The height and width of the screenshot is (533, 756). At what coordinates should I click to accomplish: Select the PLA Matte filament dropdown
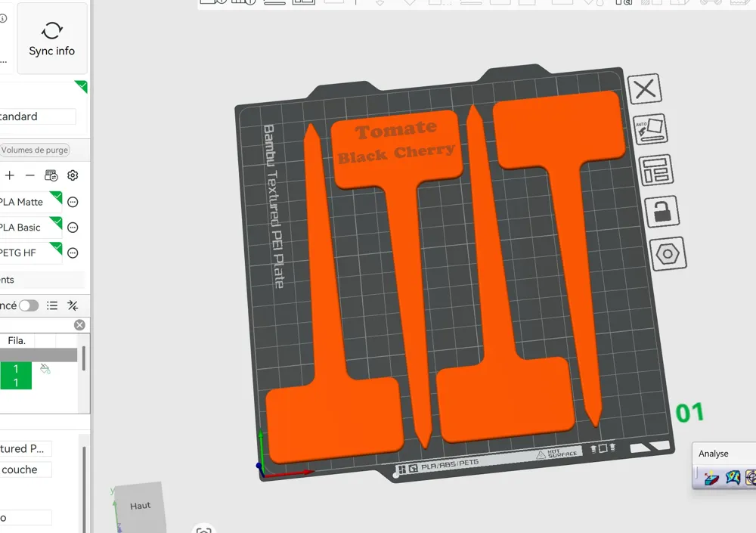point(31,202)
